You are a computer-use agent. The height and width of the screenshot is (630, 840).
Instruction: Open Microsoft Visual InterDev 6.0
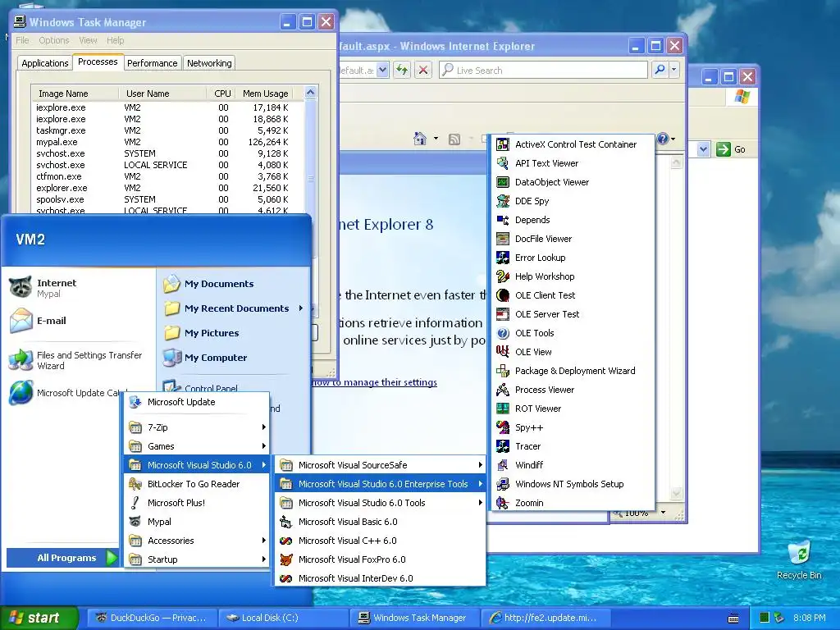(x=380, y=578)
